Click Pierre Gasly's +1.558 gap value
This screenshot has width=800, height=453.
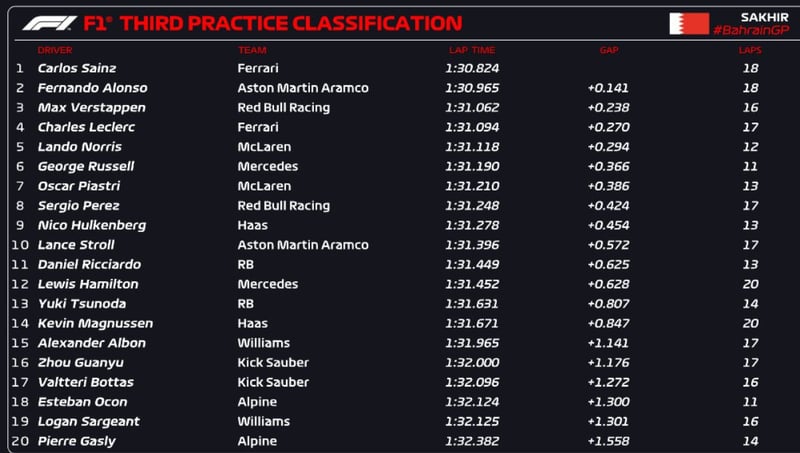(609, 441)
